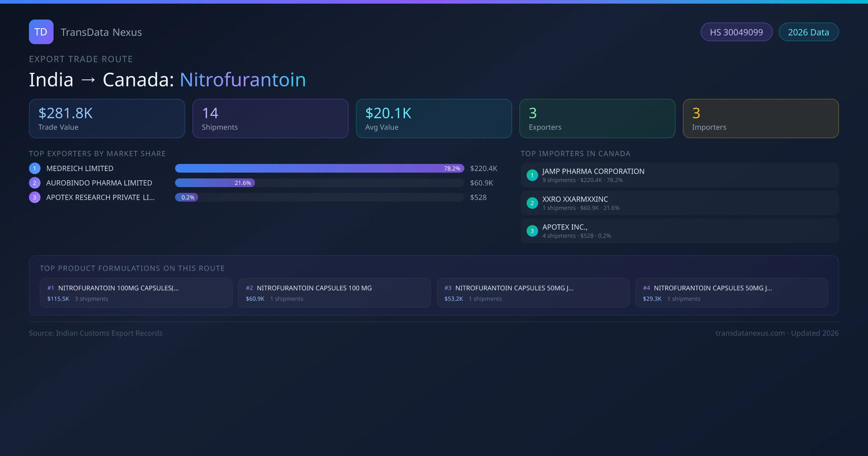Viewport: 868px width, 456px height.
Task: Click the TD logo icon
Action: (x=41, y=32)
